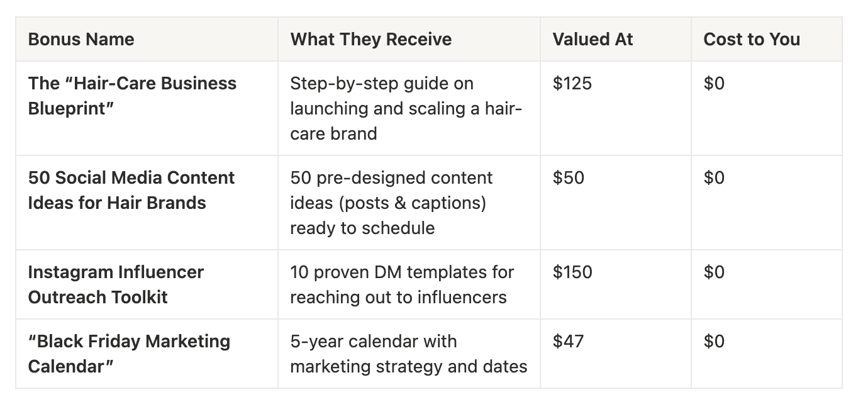Image resolution: width=868 pixels, height=409 pixels.
Task: Select the "5-year calendar" description cell
Action: pyautogui.click(x=408, y=354)
